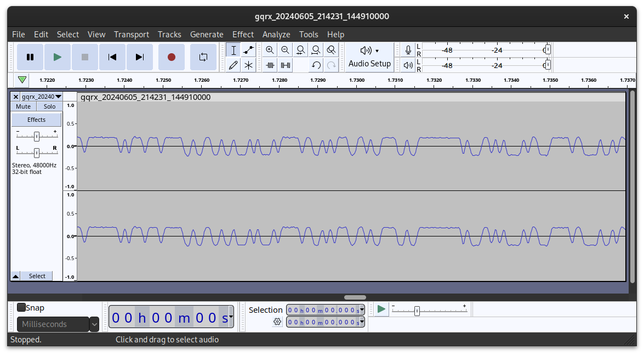Click the track gain slider handle
Viewport: 644px width, 355px height.
(36, 136)
